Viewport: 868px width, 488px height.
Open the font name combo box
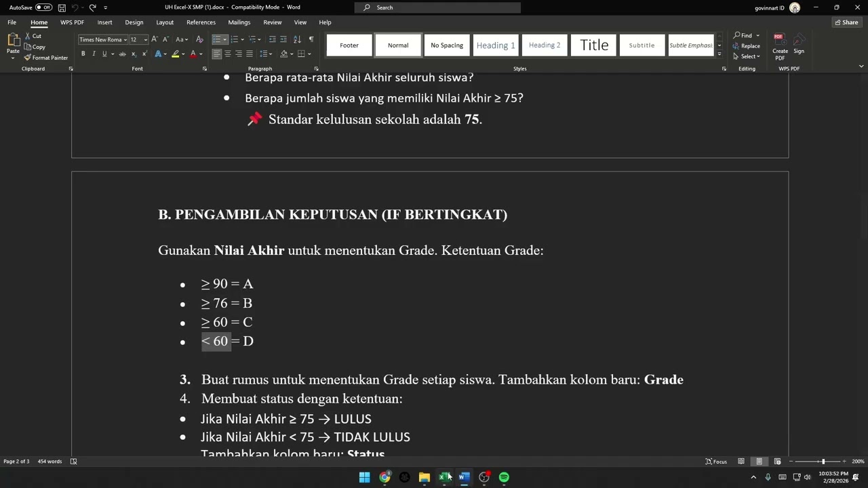coord(103,39)
